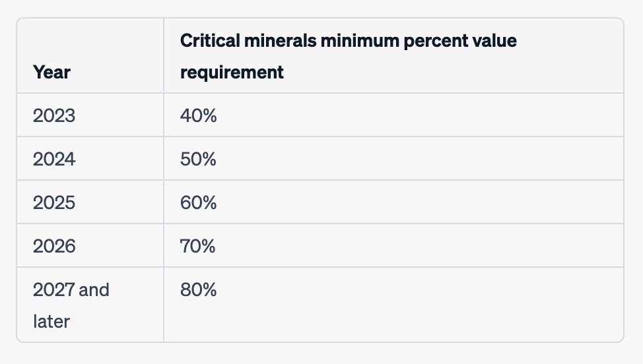Select the 2026 year cell
The image size is (643, 364).
pyautogui.click(x=54, y=246)
